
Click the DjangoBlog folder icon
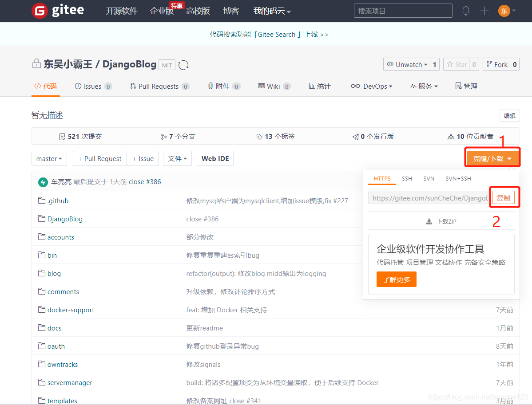(42, 219)
